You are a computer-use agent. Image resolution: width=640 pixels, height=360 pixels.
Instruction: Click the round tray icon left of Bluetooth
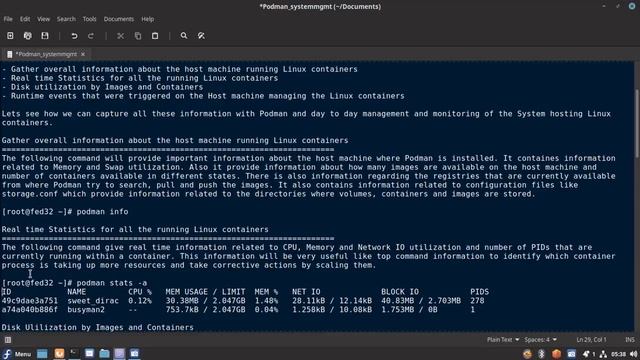click(527, 354)
